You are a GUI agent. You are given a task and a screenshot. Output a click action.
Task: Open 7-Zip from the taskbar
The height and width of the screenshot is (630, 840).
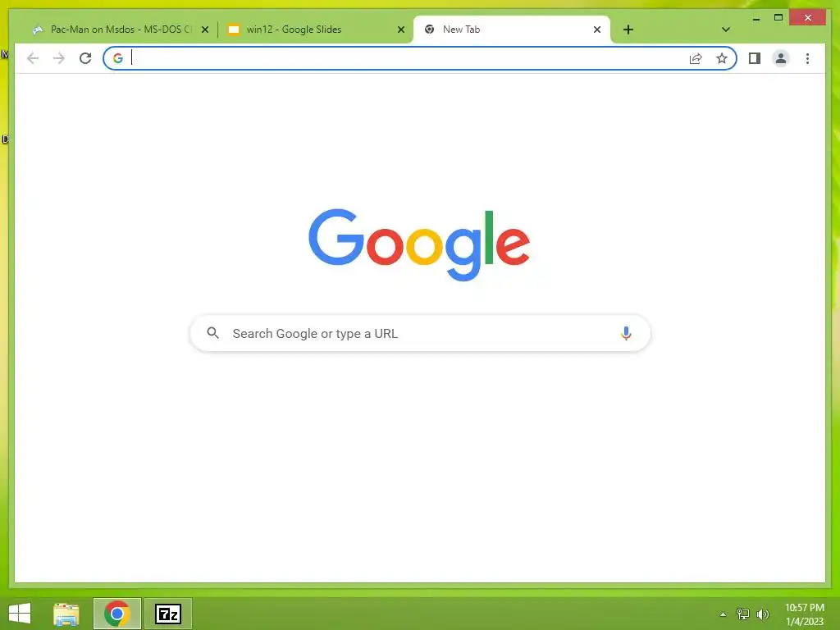click(167, 614)
